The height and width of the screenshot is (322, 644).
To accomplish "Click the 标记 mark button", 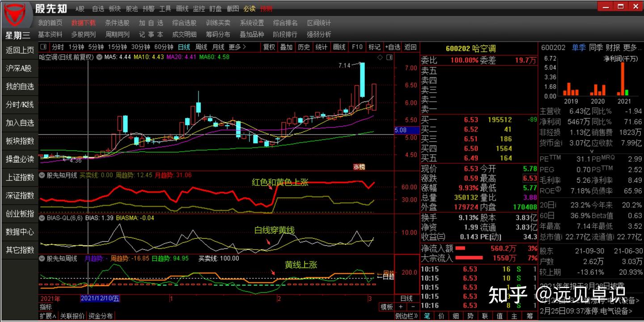I will click(374, 47).
